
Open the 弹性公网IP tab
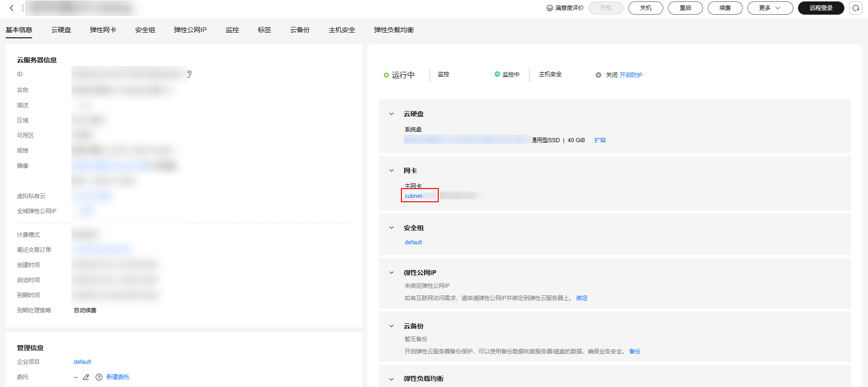pyautogui.click(x=190, y=30)
